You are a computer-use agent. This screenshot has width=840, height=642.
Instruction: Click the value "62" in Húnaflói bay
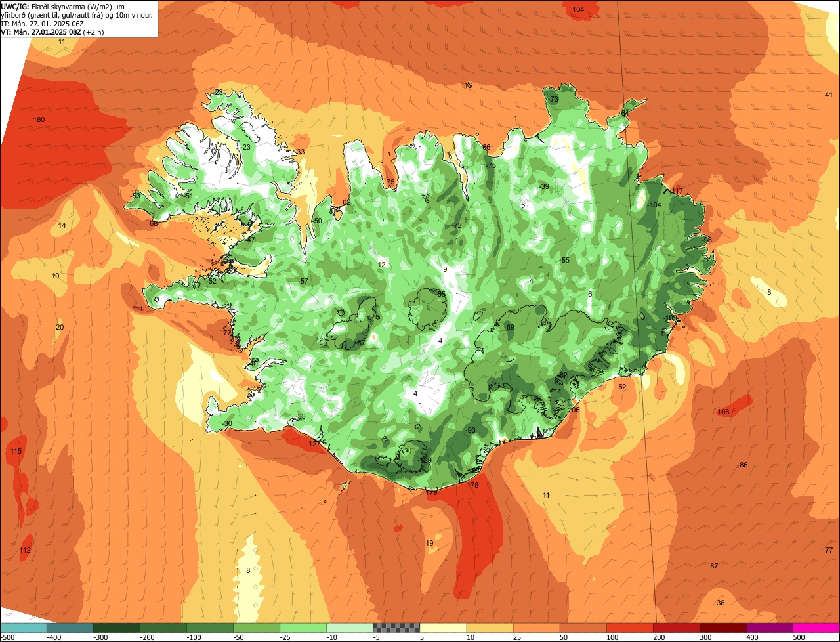[346, 202]
